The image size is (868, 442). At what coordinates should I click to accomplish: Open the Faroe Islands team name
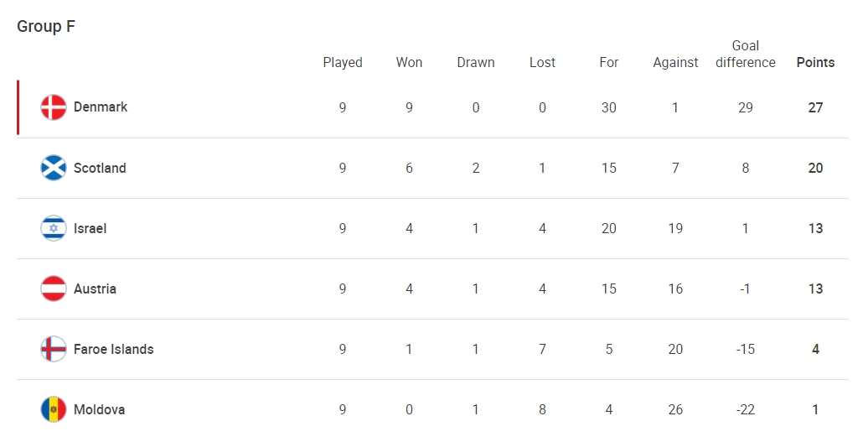[x=114, y=349]
